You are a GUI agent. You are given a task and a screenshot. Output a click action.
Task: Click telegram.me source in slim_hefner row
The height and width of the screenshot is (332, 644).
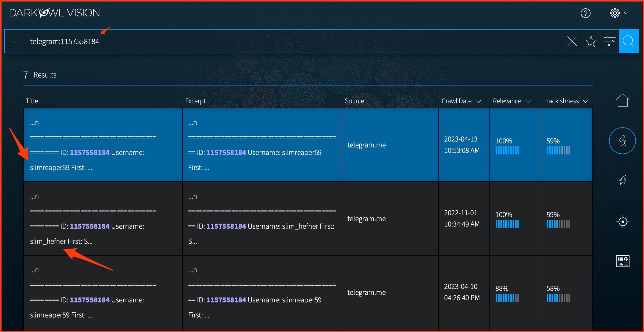(367, 219)
